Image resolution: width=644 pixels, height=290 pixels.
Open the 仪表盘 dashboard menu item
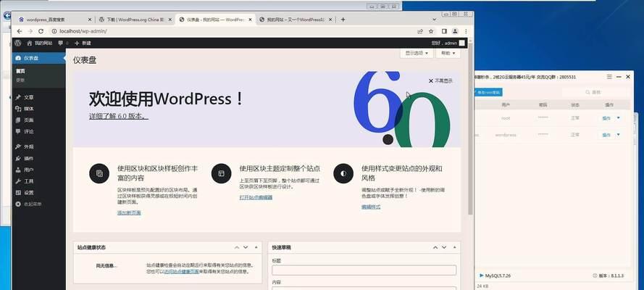pos(39,58)
